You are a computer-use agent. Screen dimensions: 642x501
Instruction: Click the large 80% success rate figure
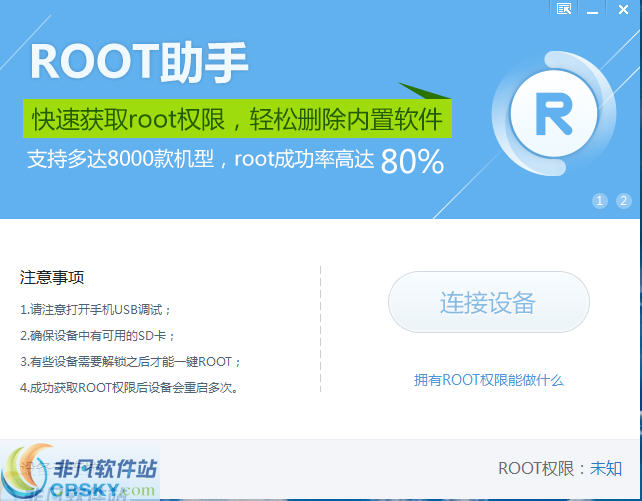pyautogui.click(x=412, y=161)
